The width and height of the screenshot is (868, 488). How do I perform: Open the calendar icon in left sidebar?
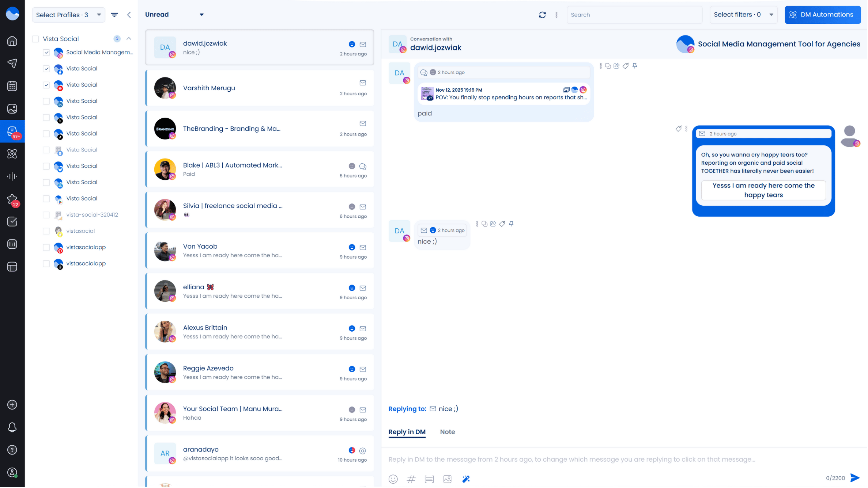click(12, 86)
